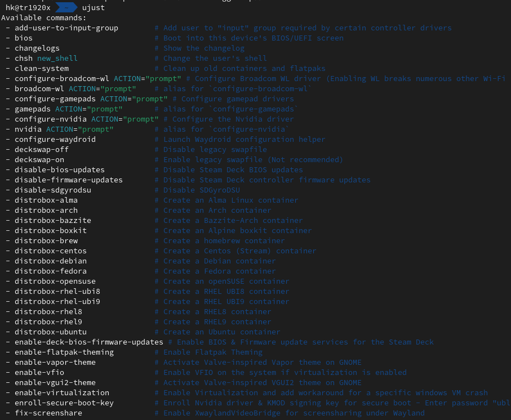Click comment 'Show the changelog'
Screen dimensions: 511x420
[x=204, y=48]
